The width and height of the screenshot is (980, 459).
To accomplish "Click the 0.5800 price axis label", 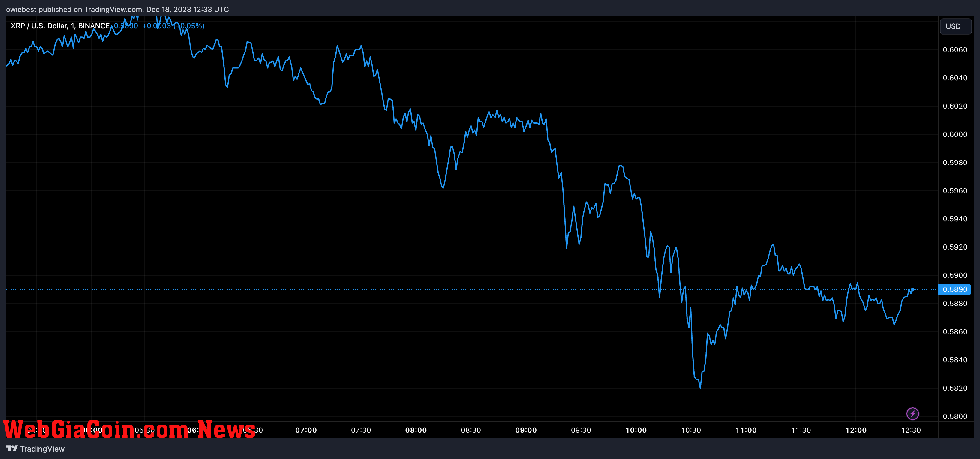I will click(x=955, y=416).
